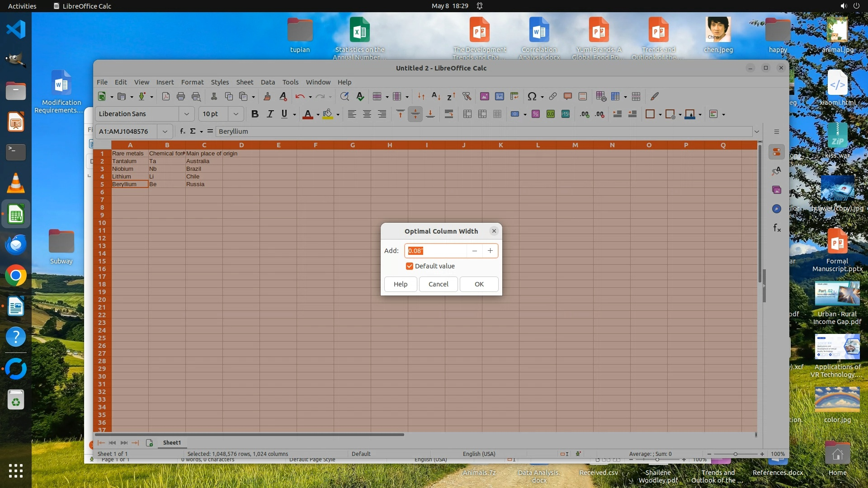Toggle Underline formatting
Screen dimensions: 868x488
(x=284, y=114)
